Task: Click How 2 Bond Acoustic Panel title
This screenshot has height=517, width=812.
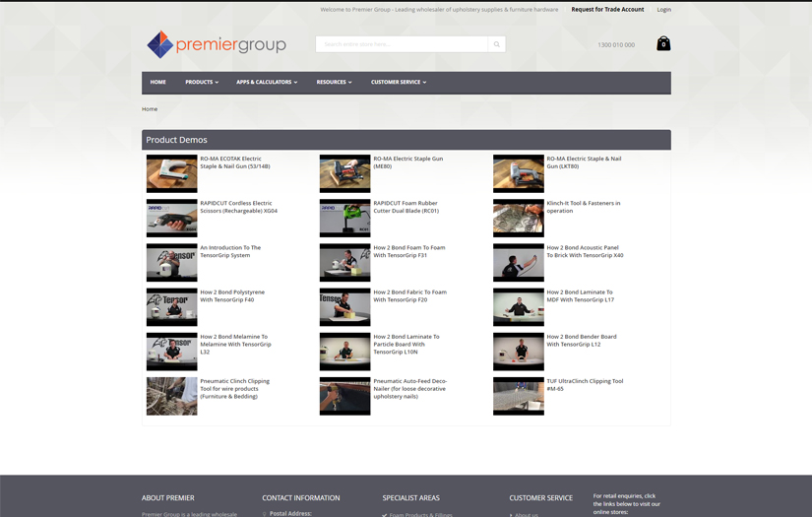Action: 586,252
